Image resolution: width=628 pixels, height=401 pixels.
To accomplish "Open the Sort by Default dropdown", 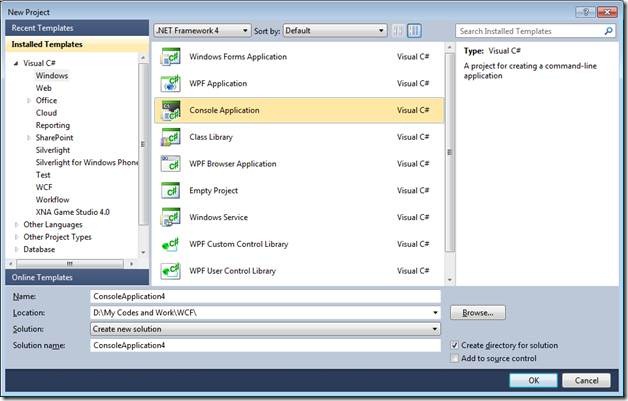I will (333, 31).
